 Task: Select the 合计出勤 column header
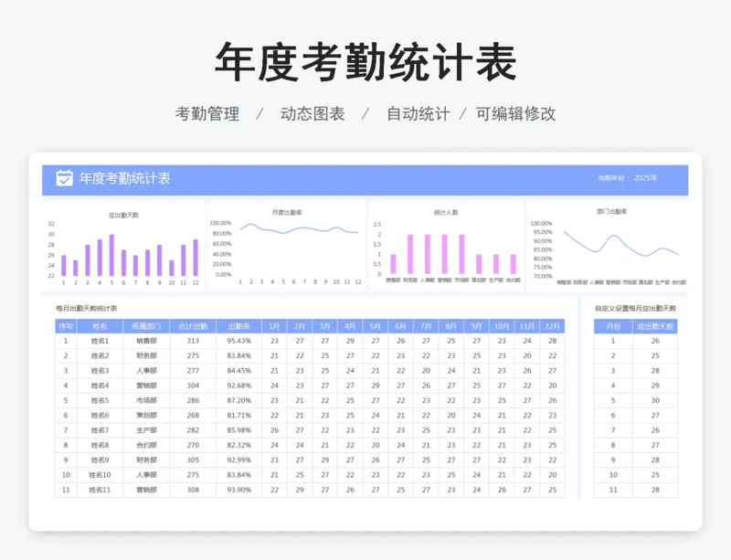tap(193, 326)
